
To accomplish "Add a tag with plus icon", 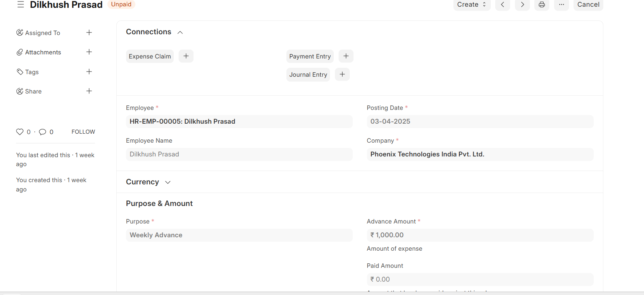I will click(89, 72).
